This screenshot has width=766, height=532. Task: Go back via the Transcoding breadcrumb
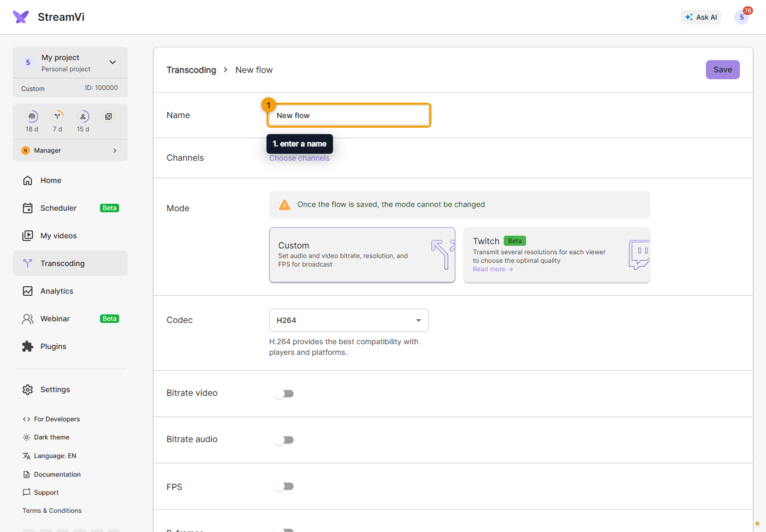(191, 70)
